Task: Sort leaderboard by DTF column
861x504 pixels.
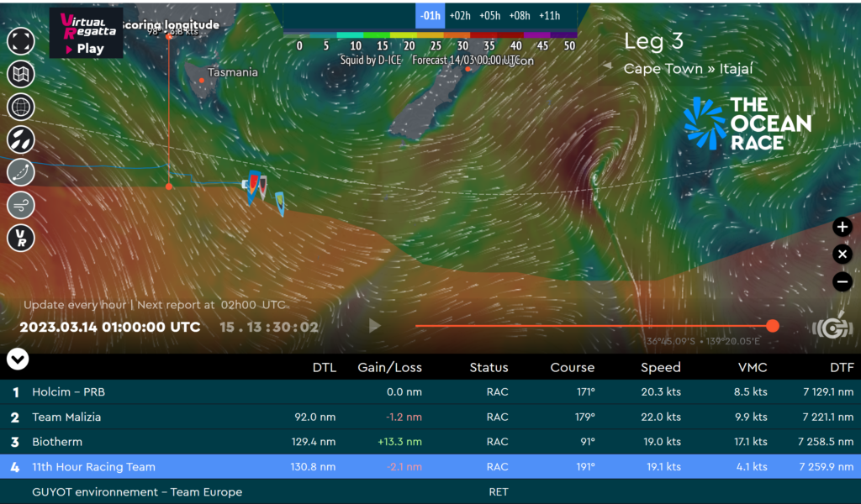Action: (842, 367)
